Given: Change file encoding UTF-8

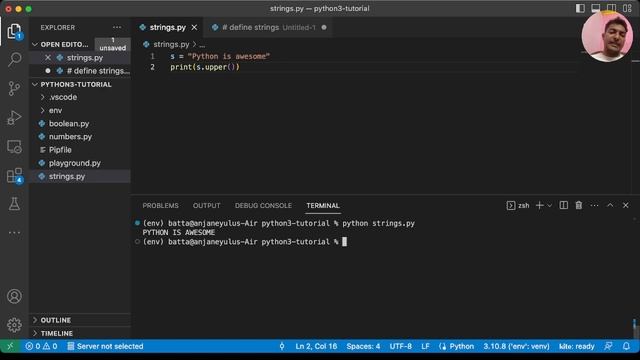Looking at the screenshot, I should click(400, 346).
